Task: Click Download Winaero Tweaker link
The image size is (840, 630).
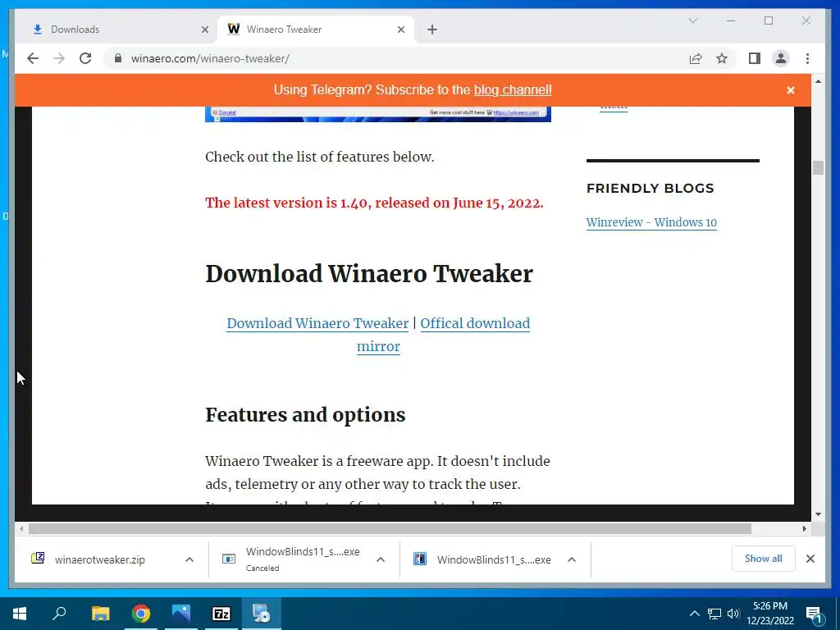Action: click(317, 323)
